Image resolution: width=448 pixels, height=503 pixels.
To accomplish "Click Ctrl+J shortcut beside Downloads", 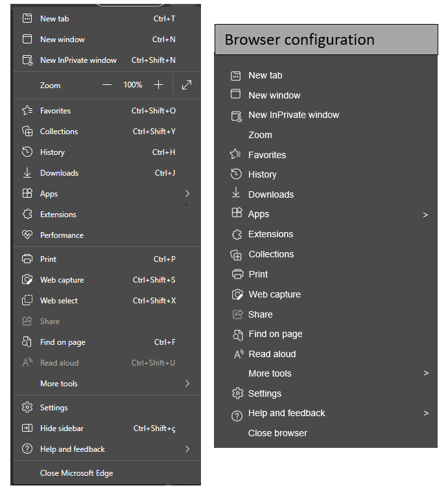I will click(165, 173).
